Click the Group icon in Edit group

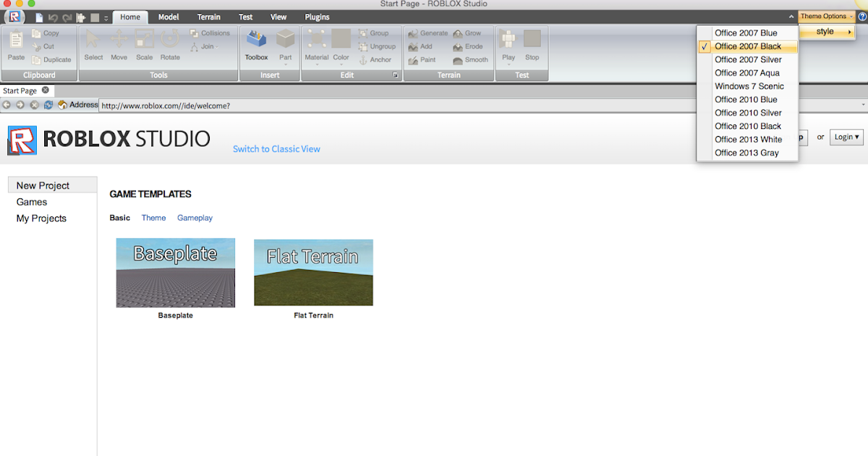tap(363, 33)
